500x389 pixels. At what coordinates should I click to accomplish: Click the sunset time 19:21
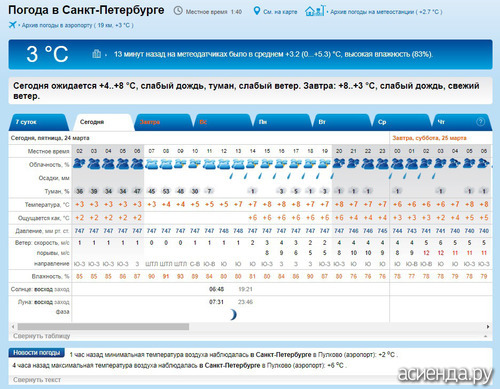point(245,289)
